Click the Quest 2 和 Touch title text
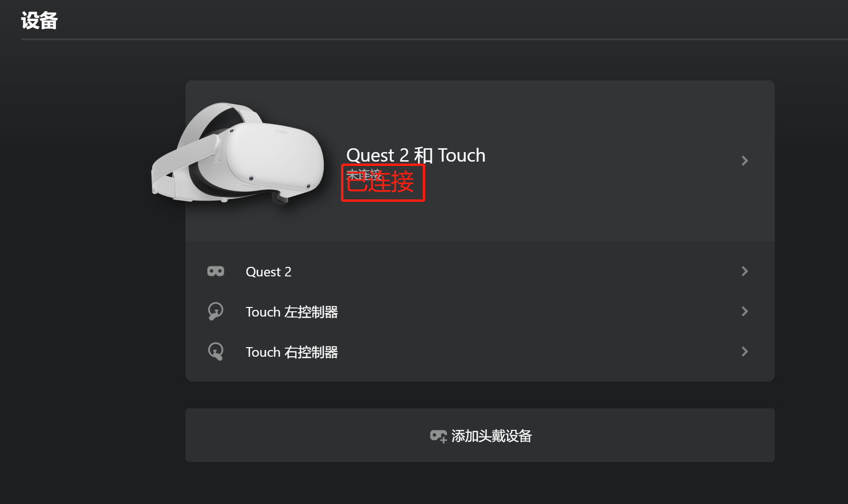Image resolution: width=848 pixels, height=504 pixels. (x=416, y=155)
